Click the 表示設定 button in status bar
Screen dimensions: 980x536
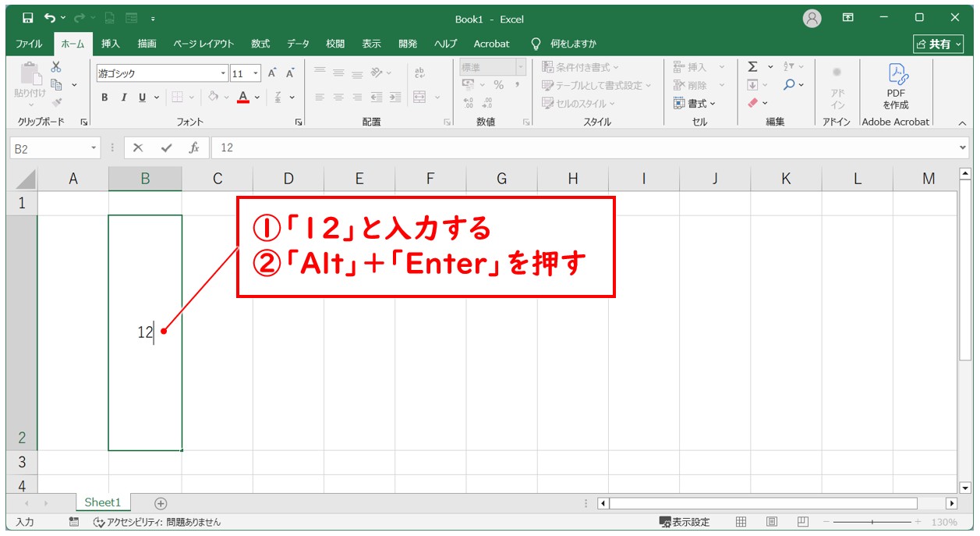click(685, 522)
